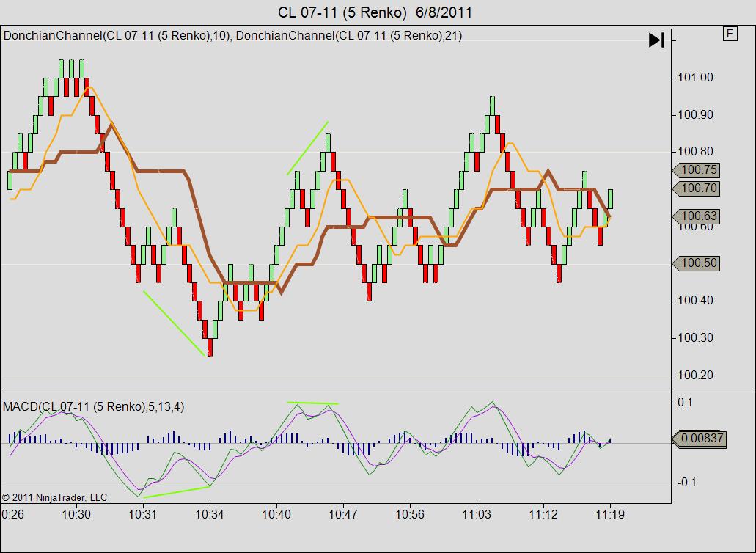Click the 11:03 time axis label

click(477, 514)
